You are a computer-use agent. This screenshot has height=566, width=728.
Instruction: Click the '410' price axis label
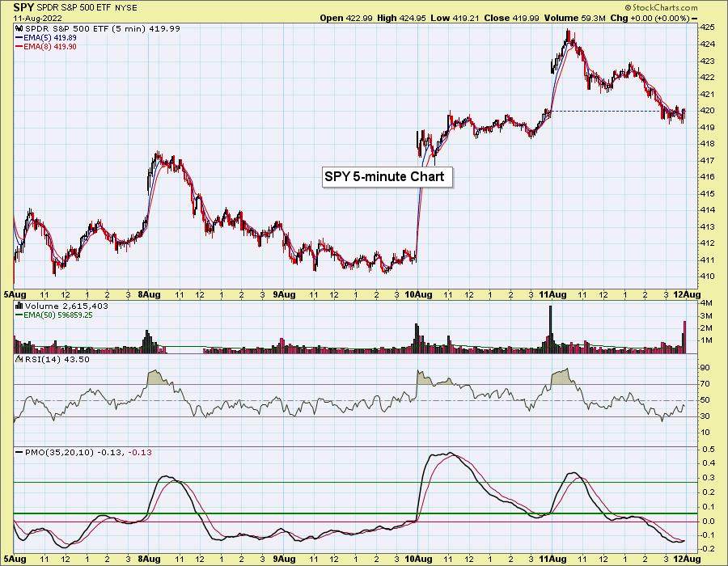[x=708, y=276]
